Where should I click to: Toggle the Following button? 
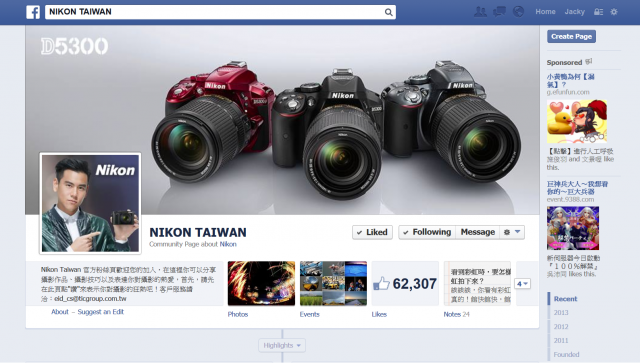tap(427, 232)
